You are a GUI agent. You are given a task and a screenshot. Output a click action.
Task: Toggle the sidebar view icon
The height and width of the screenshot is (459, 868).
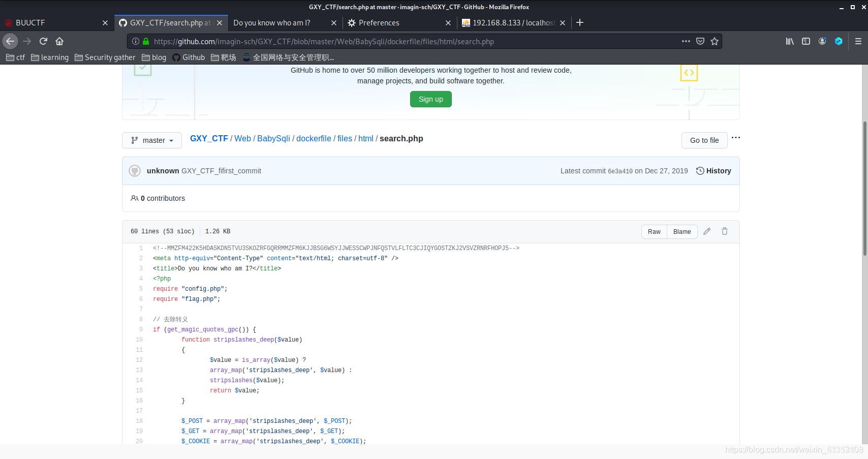(806, 41)
